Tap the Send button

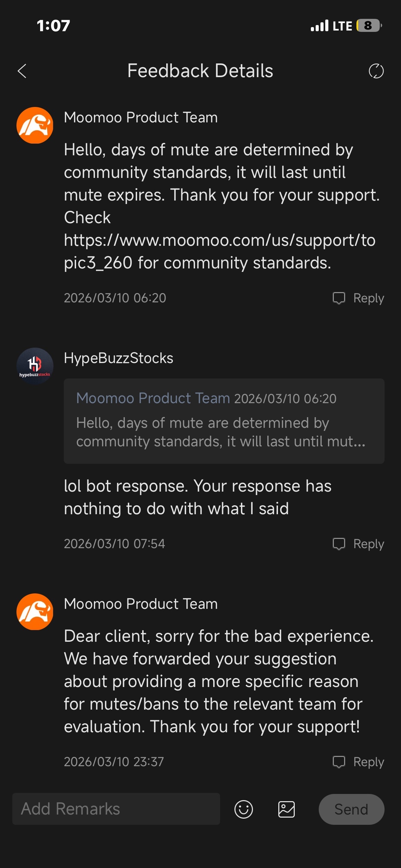coord(351,809)
